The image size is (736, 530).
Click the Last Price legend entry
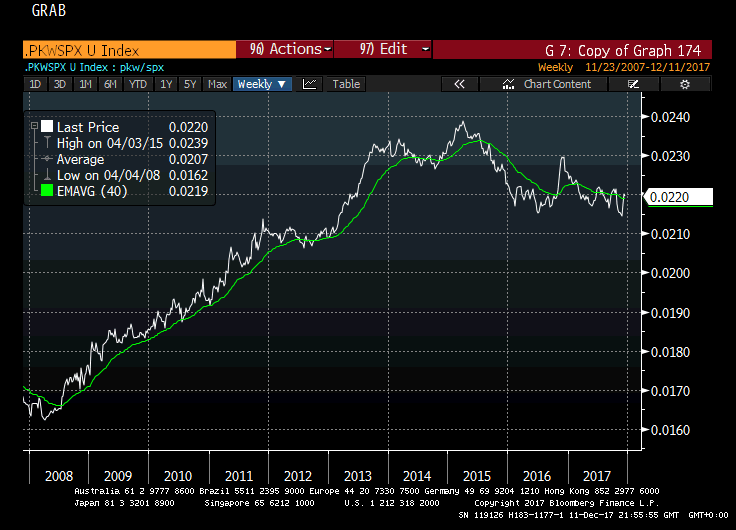pos(88,127)
